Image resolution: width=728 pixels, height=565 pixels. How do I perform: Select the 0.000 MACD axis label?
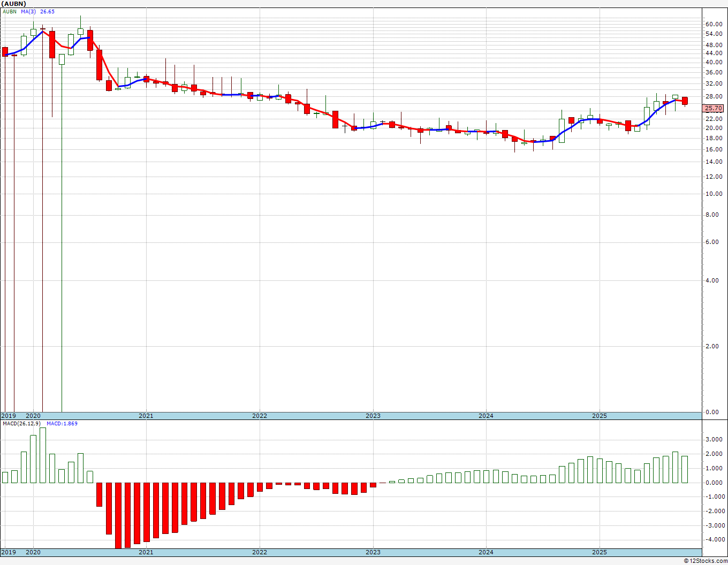[x=714, y=483]
